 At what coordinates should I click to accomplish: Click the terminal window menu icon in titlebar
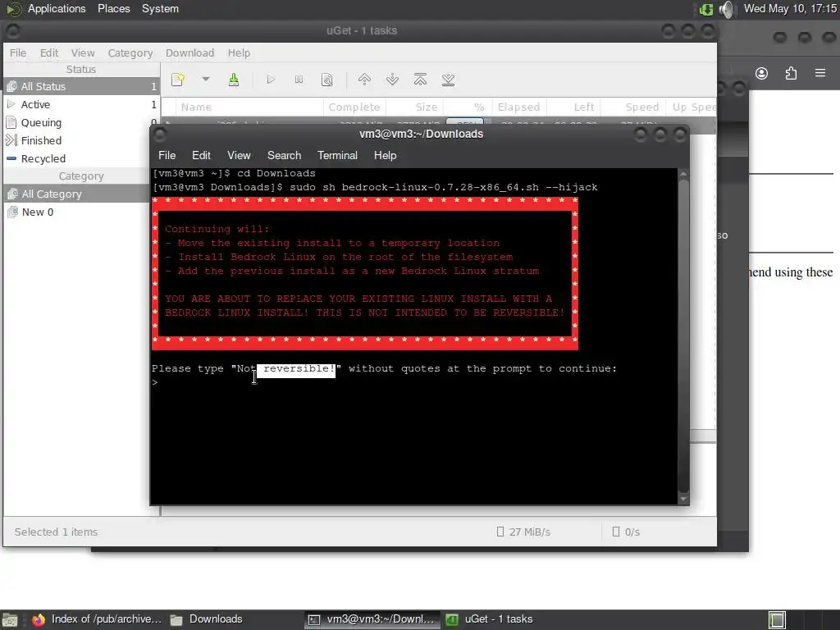160,135
